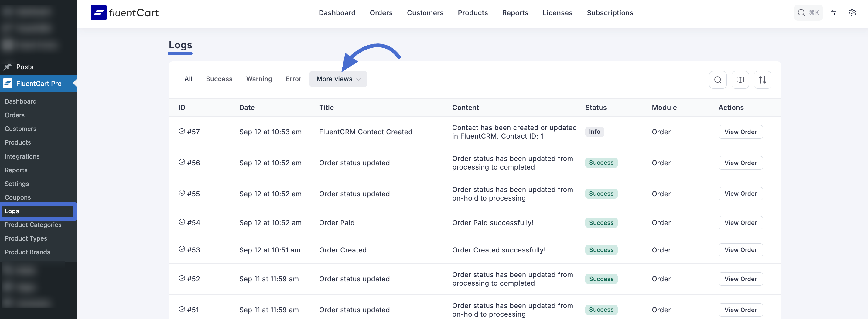Open Subscriptions in the top navigation
Viewport: 868px width, 319px height.
click(610, 13)
